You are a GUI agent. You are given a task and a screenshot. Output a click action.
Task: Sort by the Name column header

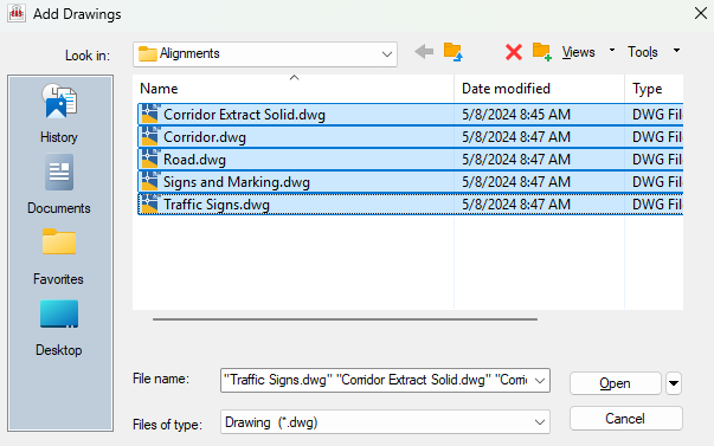pyautogui.click(x=294, y=88)
